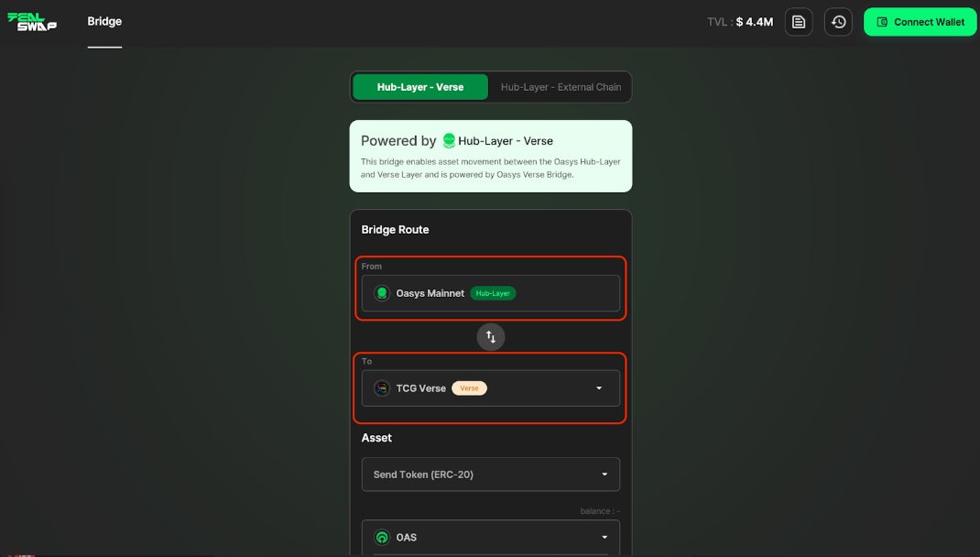
Task: Open the OAS token dropdown
Action: pos(491,537)
